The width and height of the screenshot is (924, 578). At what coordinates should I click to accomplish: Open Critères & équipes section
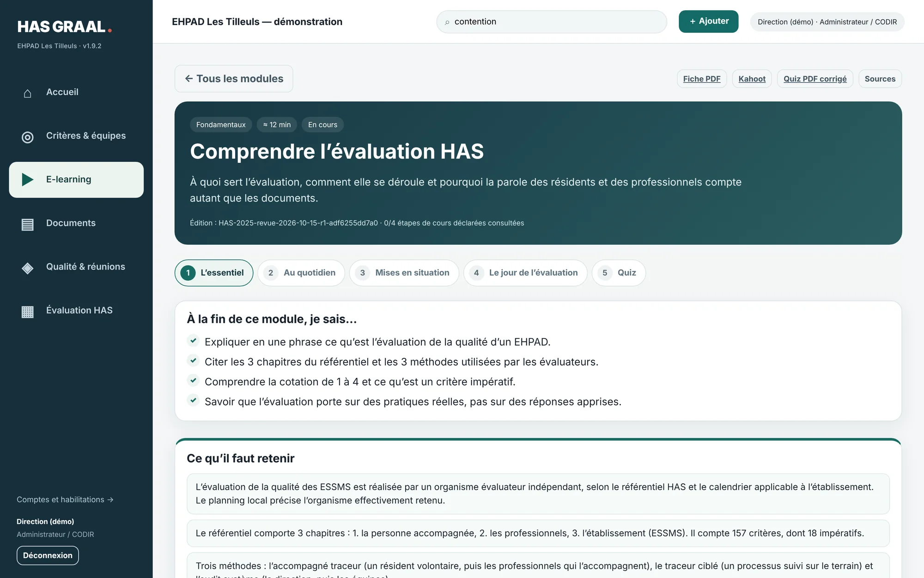coord(76,136)
